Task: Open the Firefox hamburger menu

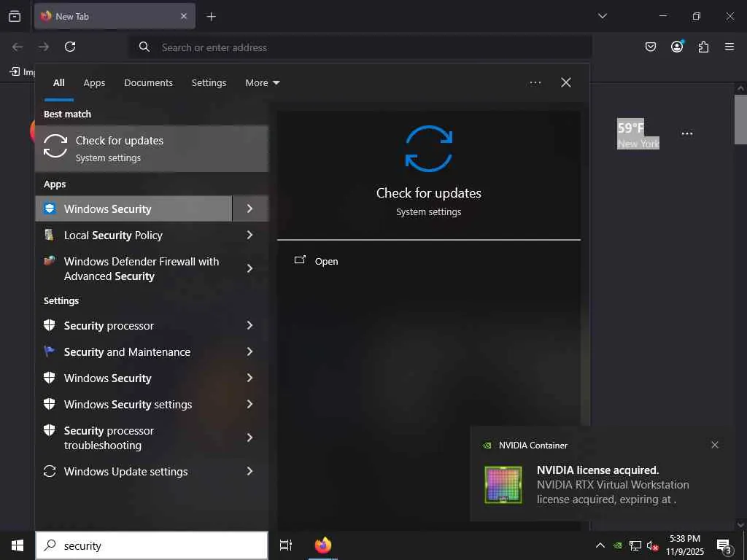Action: point(729,47)
